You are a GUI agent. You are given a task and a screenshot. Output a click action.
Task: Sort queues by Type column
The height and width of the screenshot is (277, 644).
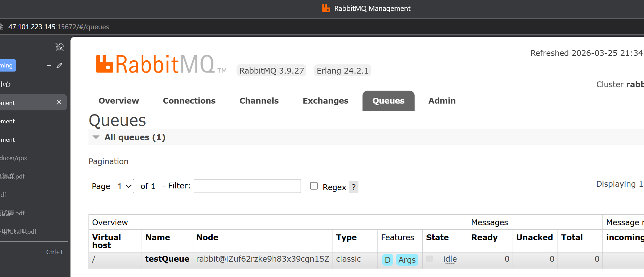point(346,237)
